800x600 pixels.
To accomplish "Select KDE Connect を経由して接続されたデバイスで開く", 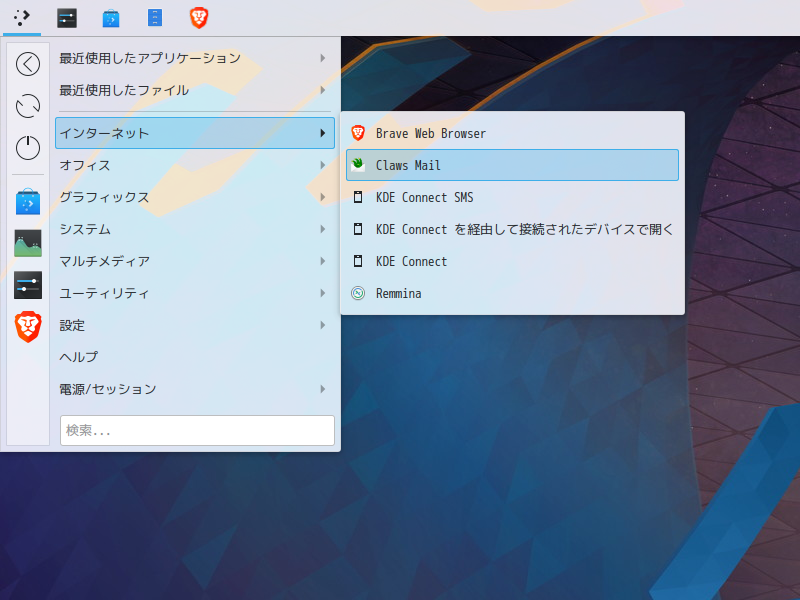I will point(512,229).
